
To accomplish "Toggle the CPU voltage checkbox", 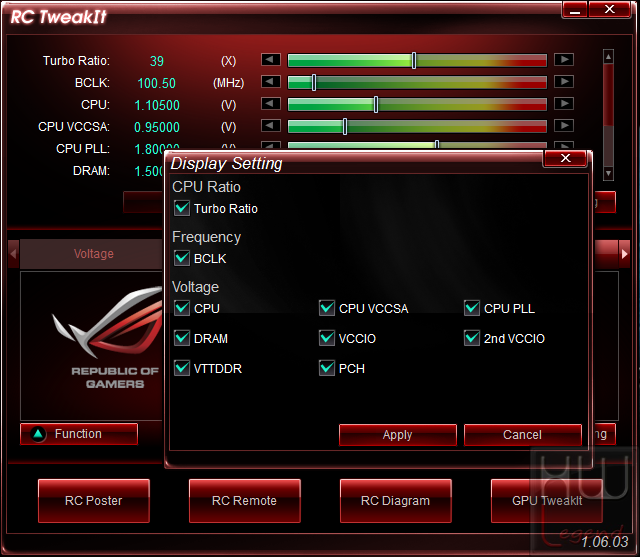I will point(182,308).
